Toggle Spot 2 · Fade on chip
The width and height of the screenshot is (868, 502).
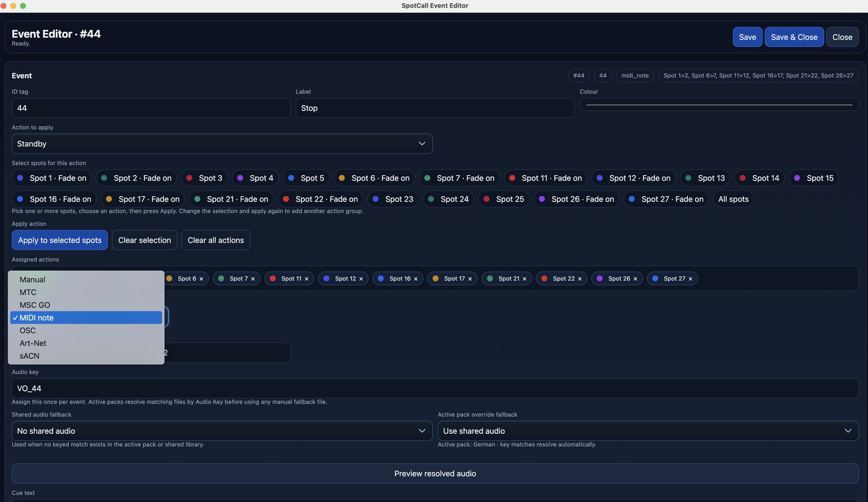136,178
